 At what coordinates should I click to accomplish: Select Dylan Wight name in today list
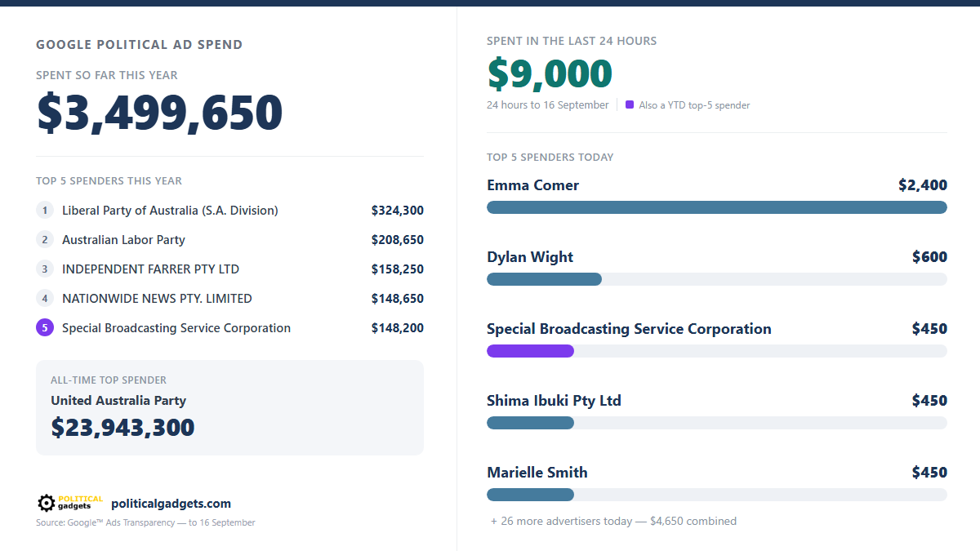pos(530,257)
